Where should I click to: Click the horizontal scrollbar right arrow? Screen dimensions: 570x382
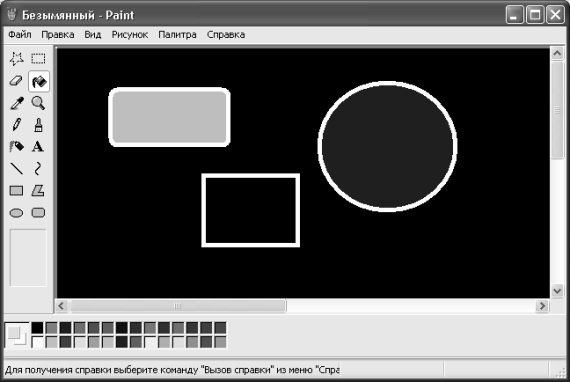pyautogui.click(x=542, y=306)
